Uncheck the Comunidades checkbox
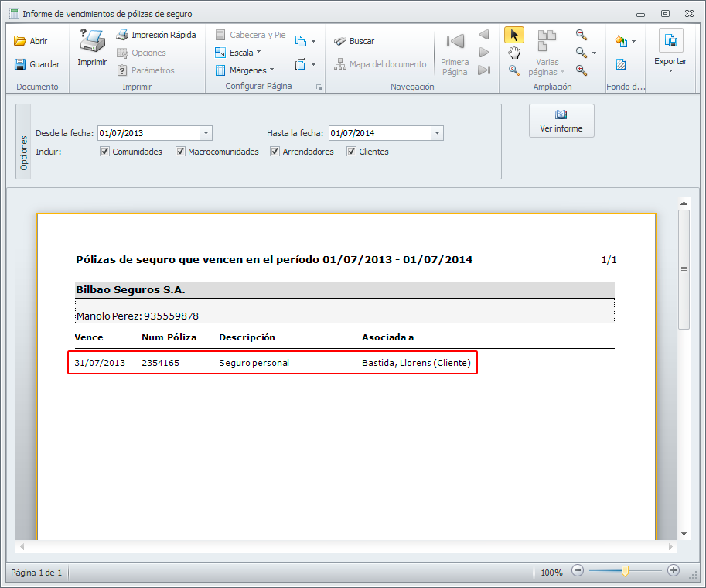Screen dimensions: 706x588 pos(104,152)
